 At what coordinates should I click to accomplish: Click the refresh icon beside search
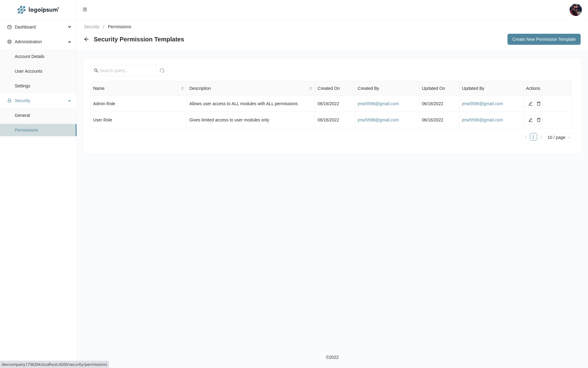pyautogui.click(x=162, y=71)
